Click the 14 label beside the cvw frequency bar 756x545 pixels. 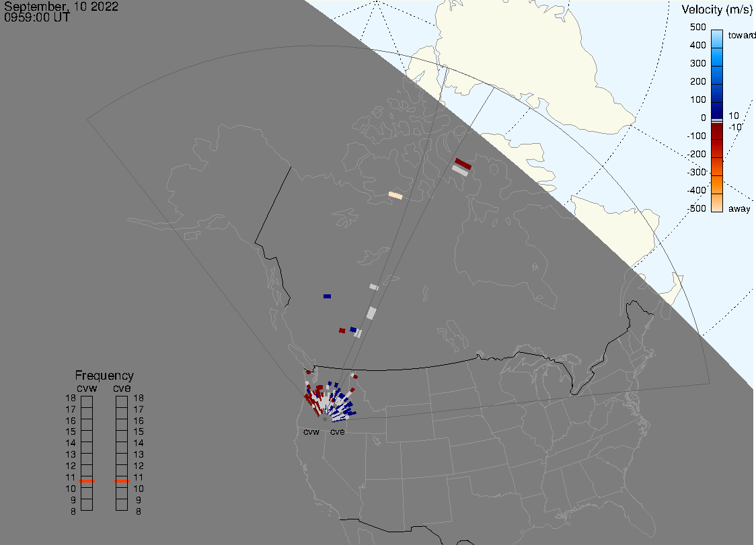coord(71,443)
